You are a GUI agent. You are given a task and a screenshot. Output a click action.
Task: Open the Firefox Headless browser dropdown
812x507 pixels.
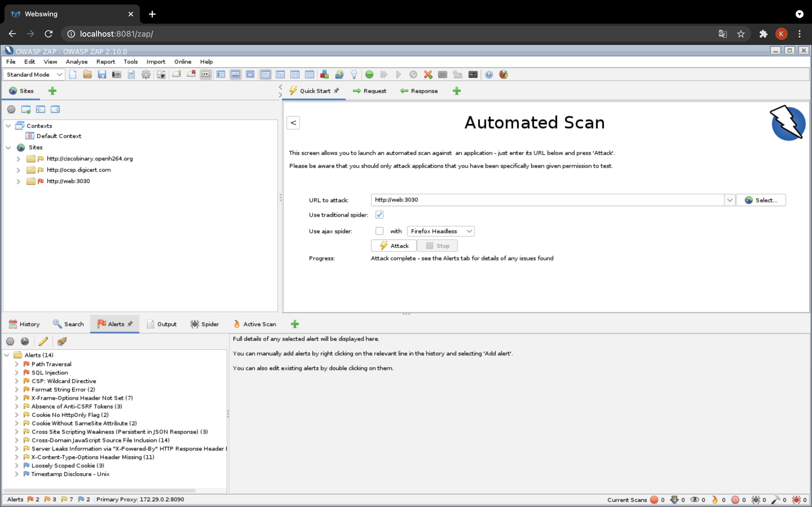(x=441, y=231)
